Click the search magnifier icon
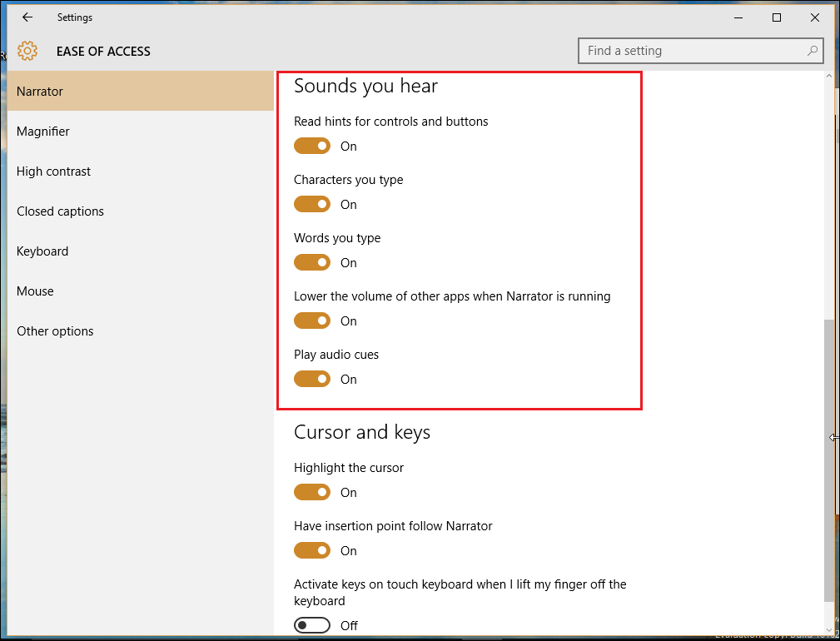The image size is (840, 641). click(x=813, y=51)
